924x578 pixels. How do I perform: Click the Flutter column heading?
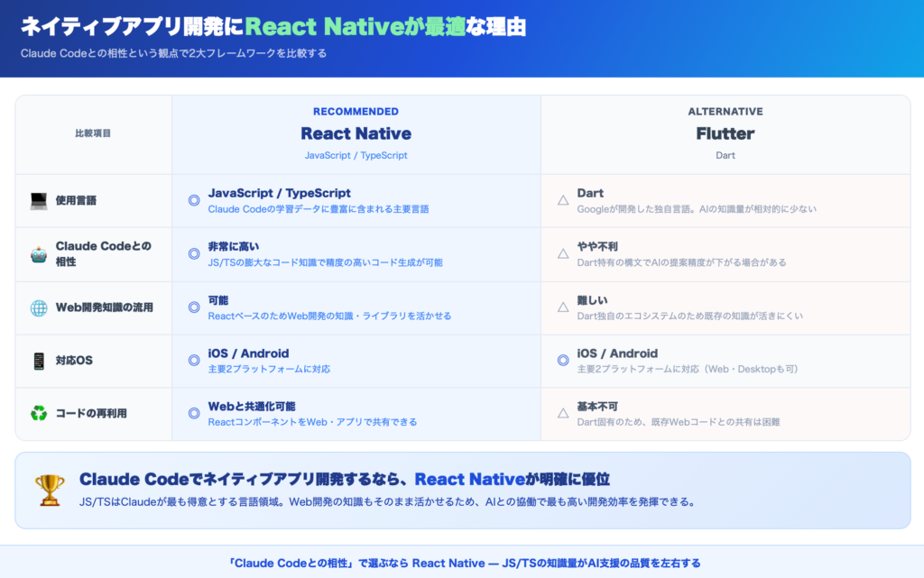(725, 133)
